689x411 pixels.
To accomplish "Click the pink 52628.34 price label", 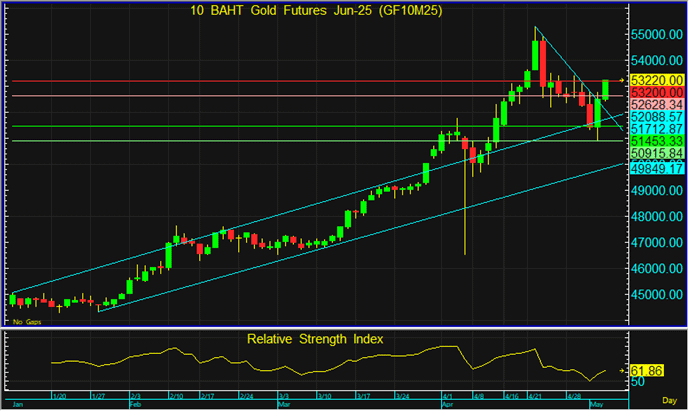I will pos(656,104).
